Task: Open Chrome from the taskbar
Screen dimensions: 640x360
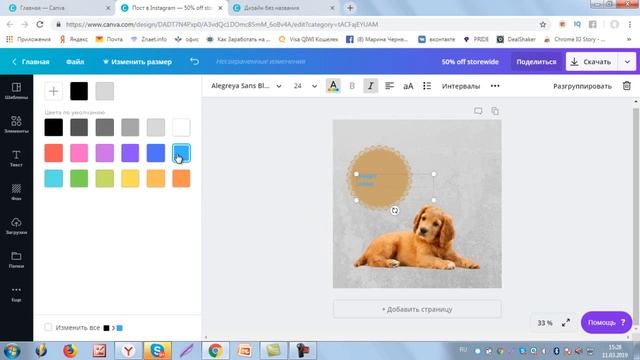Action: [215, 351]
